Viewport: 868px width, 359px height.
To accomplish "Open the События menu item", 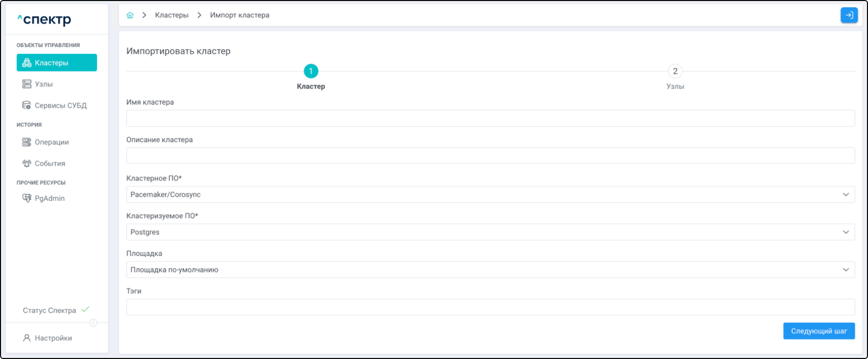I will [57, 164].
